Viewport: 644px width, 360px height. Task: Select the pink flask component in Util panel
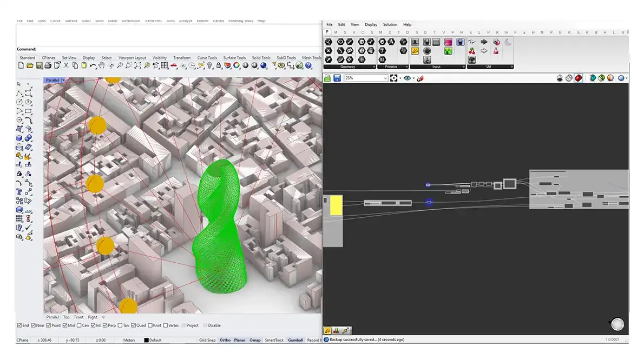point(496,51)
